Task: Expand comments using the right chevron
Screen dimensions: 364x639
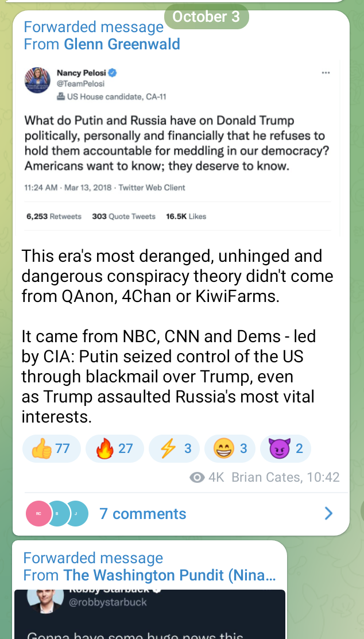Action: coord(328,513)
